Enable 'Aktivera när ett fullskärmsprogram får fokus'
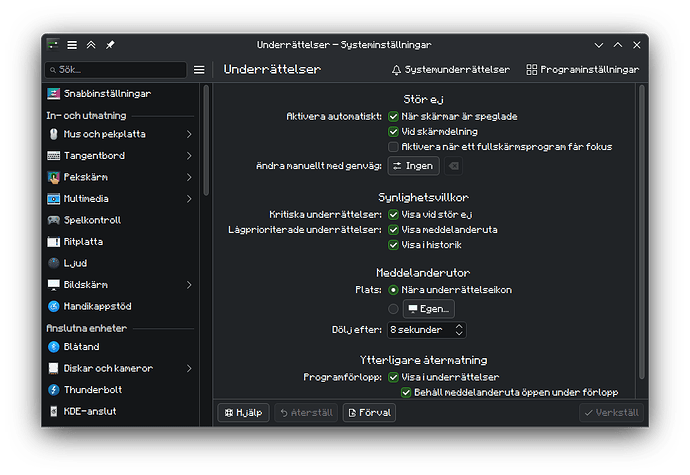The image size is (690, 475). [x=394, y=146]
